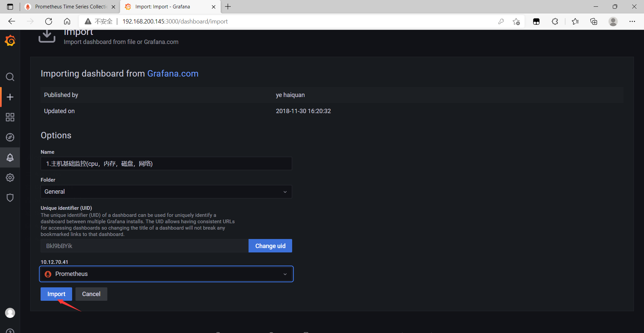Open the Grafana search icon in sidebar

10,77
